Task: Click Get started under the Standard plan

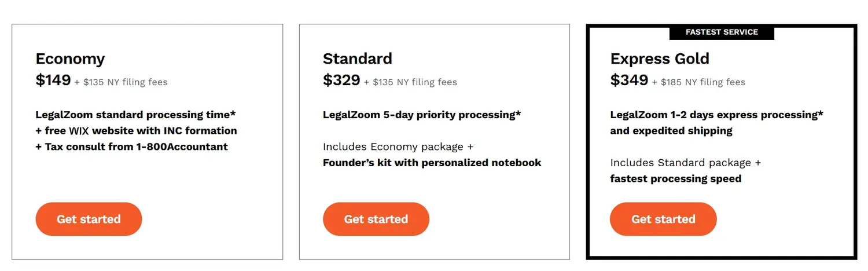Action: 376,219
